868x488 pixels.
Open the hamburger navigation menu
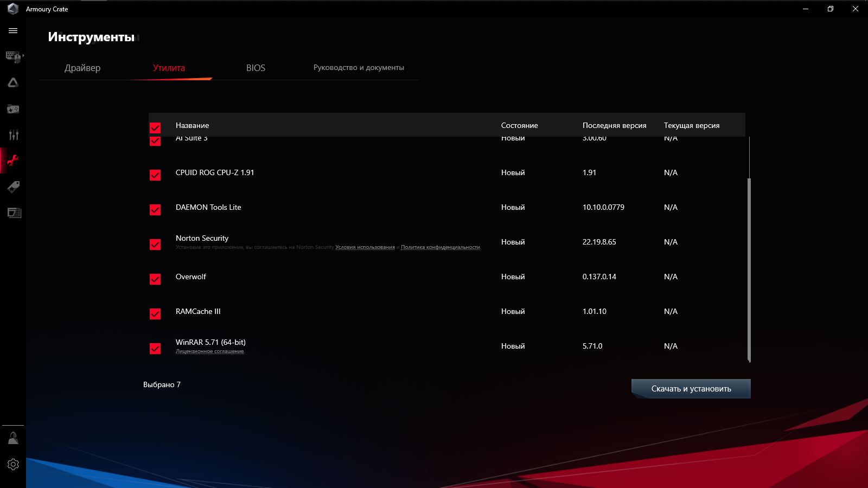[x=13, y=31]
